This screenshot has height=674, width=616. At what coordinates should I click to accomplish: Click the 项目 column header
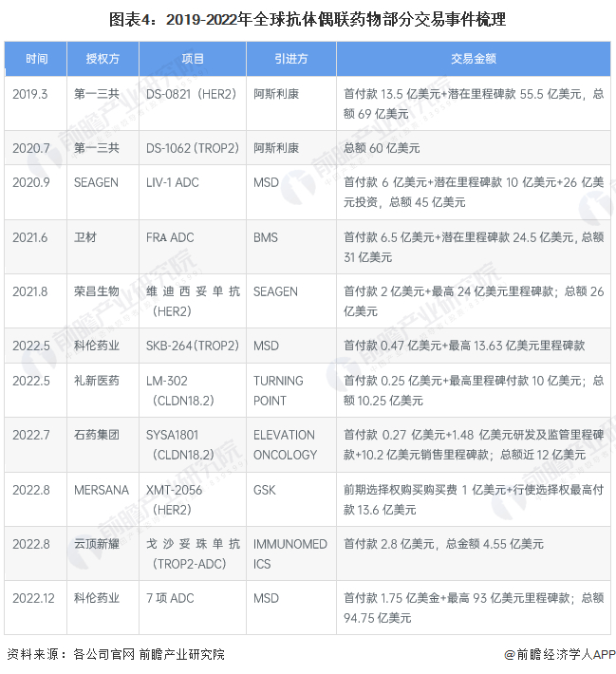[192, 59]
